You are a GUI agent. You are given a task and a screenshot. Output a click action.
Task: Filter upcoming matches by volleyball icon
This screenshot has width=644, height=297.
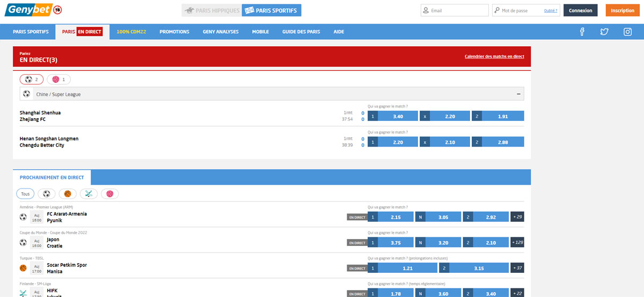click(109, 194)
